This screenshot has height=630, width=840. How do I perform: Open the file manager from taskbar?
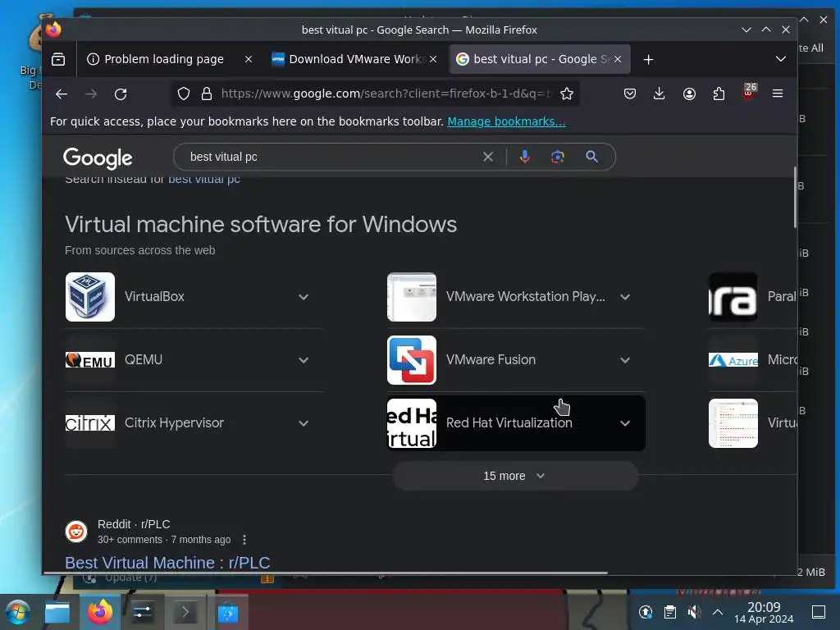point(57,612)
